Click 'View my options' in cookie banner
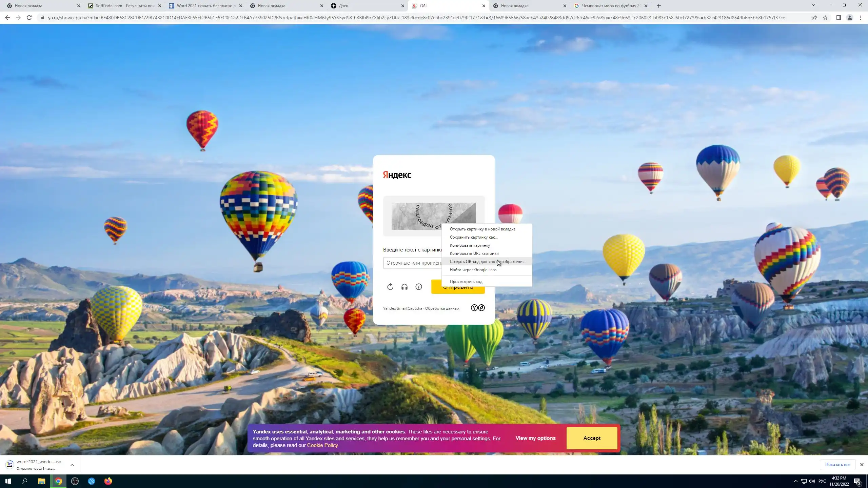 535,438
